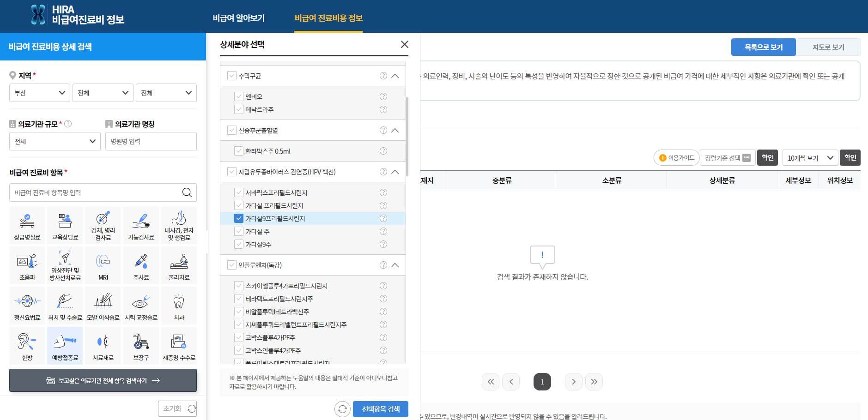Viewport: 868px width, 420px height.
Task: Select the 상급병실료 (premium room) category icon
Action: pos(26,225)
